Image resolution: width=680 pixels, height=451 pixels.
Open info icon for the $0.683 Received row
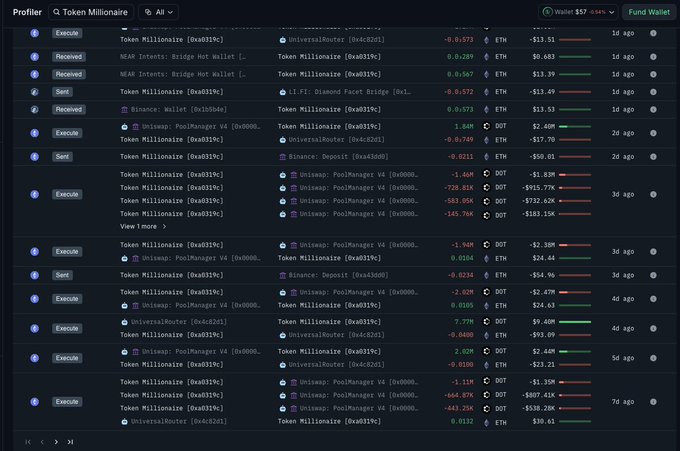click(x=653, y=57)
